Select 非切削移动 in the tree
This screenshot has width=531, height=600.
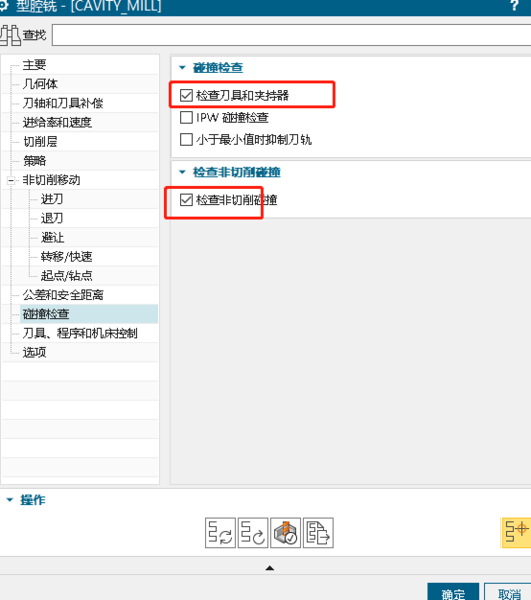(x=51, y=180)
